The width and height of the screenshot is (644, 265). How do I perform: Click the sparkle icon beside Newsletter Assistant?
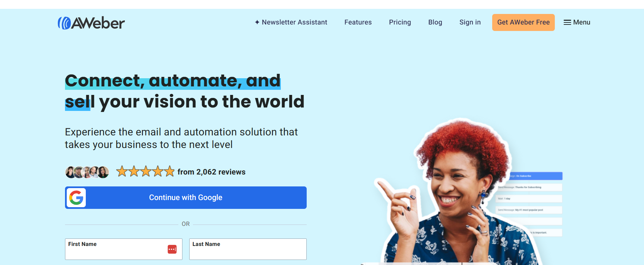257,22
